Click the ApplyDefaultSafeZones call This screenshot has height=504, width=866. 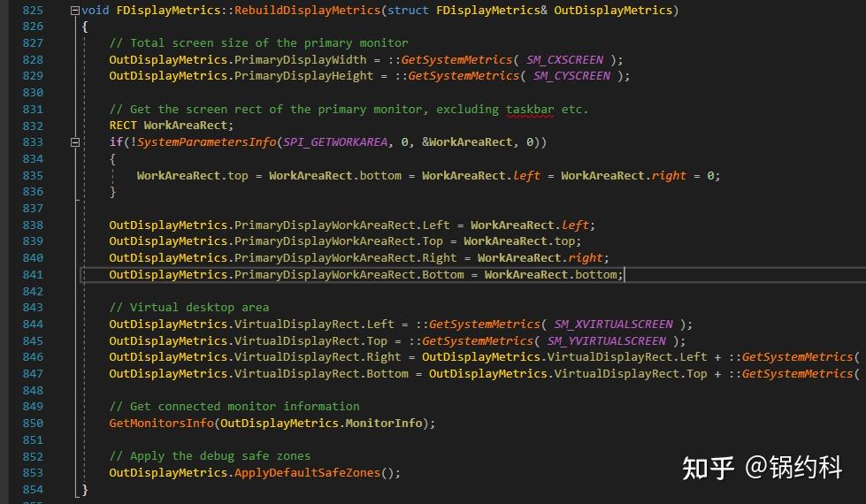307,472
